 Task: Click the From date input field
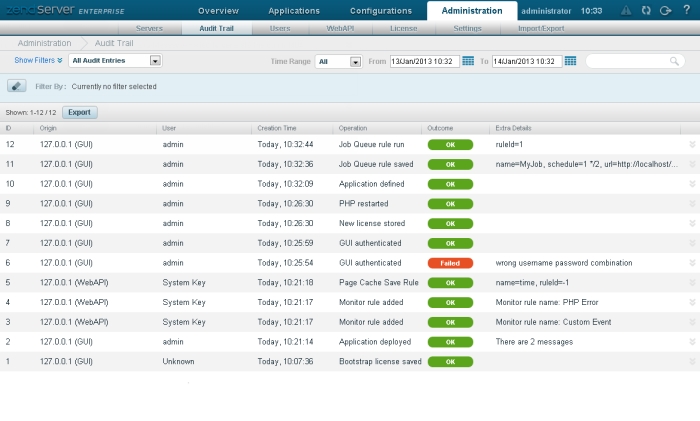point(424,61)
